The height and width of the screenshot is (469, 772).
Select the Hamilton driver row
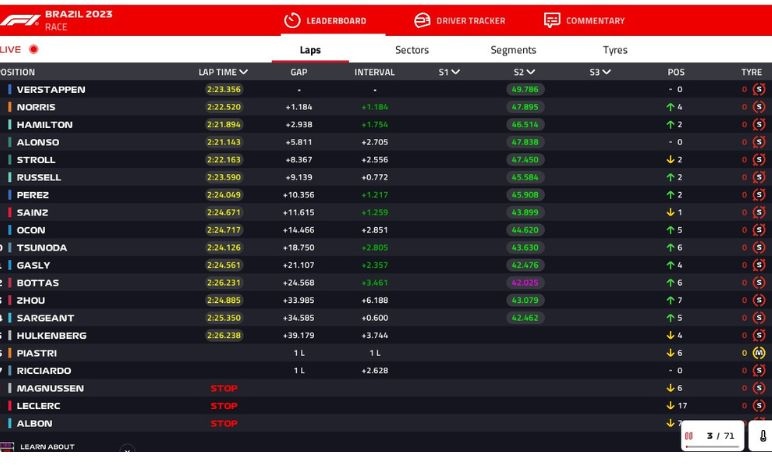(x=45, y=125)
